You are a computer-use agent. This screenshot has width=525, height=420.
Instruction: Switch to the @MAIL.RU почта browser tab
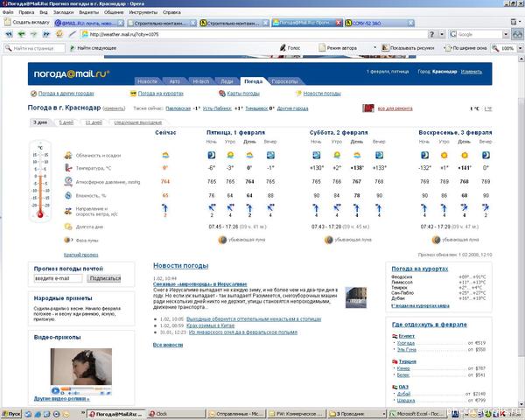pos(88,23)
